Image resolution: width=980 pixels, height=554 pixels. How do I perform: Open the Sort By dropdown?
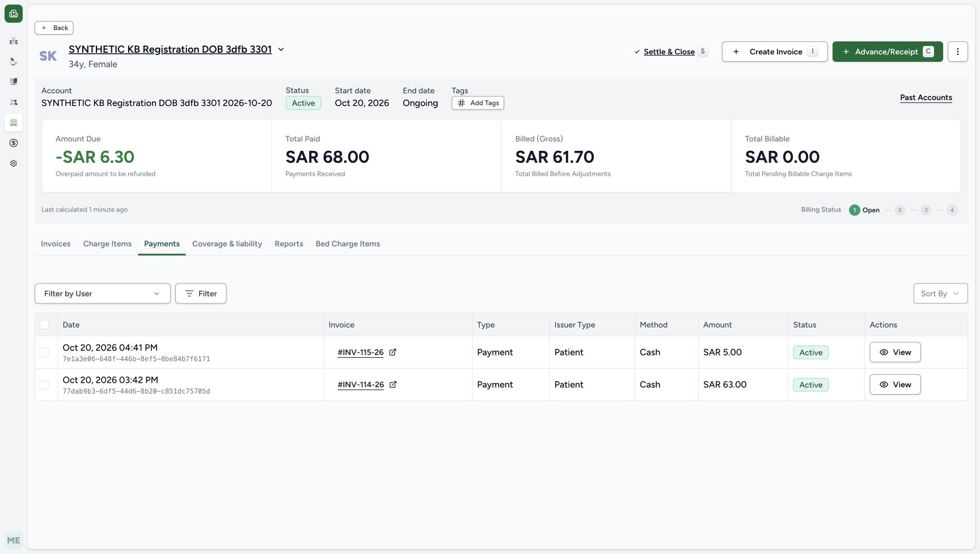(940, 294)
